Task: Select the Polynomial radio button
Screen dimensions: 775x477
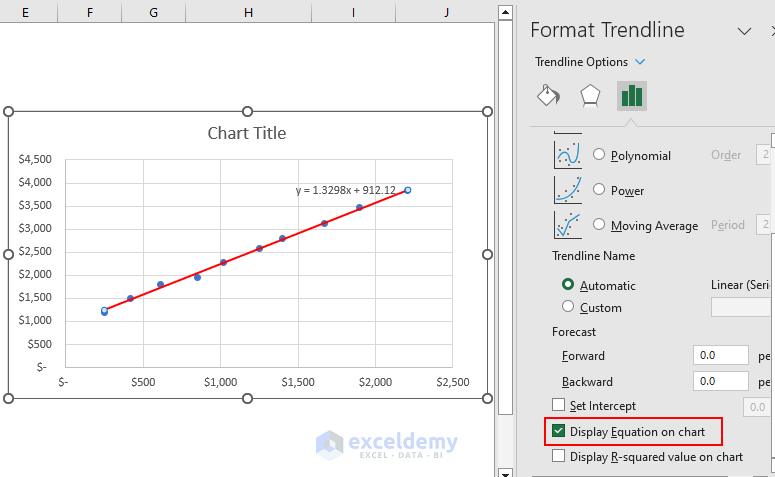Action: point(599,155)
